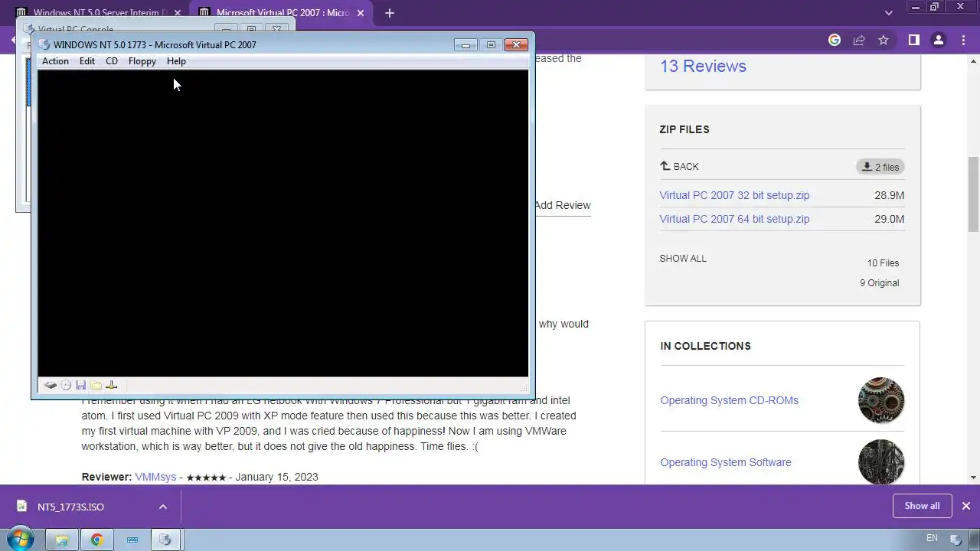Click the page vertical scrollbar thumb
This screenshot has height=551, width=980.
click(973, 194)
